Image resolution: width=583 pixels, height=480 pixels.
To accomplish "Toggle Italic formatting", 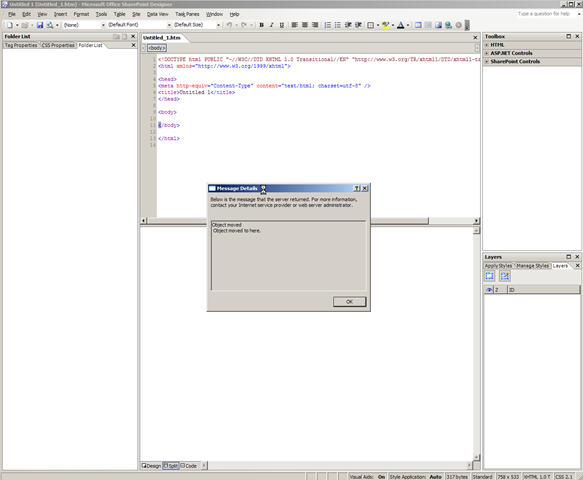I will 271,25.
